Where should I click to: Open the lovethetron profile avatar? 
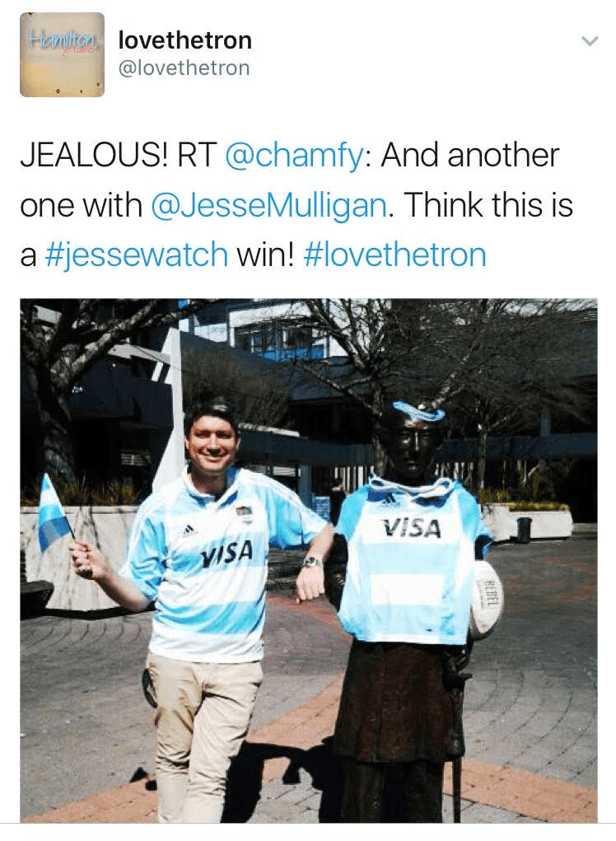(62, 54)
